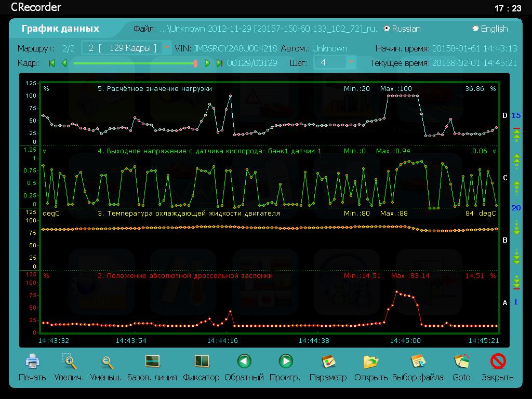
Task: Click the VIN value JMBSRCY2A8U004218
Action: (235, 48)
